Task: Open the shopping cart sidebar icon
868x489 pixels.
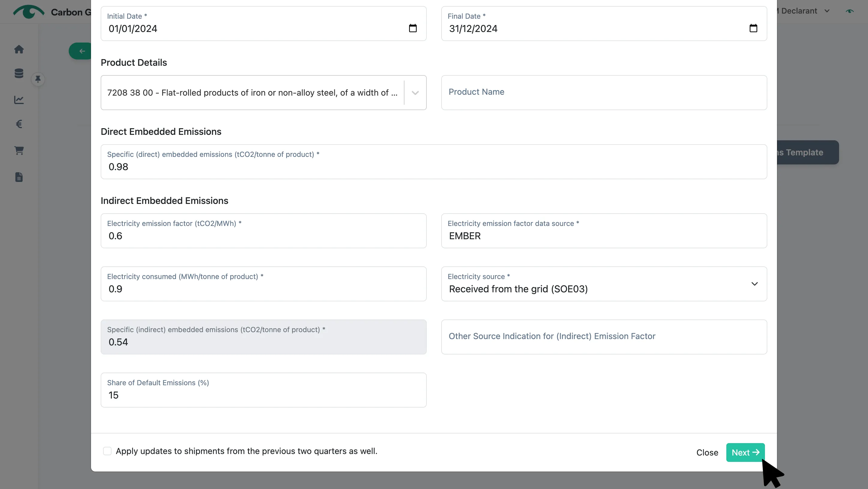Action: 19,151
